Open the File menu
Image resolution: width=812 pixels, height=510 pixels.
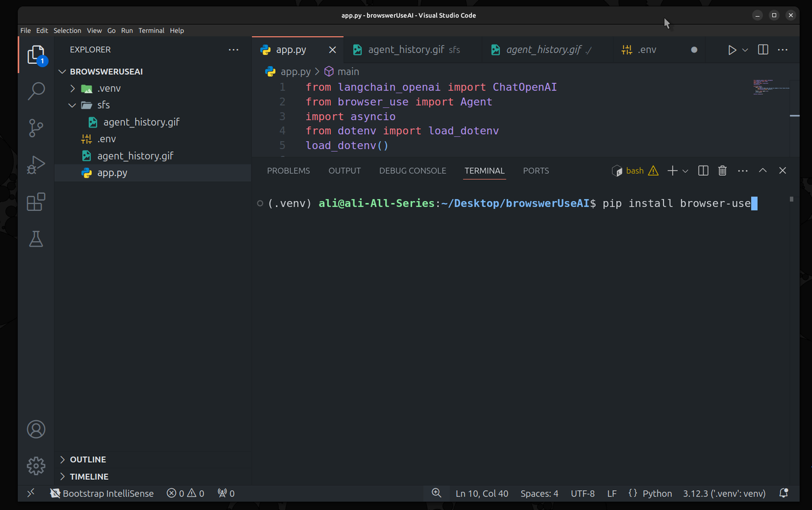tap(25, 30)
